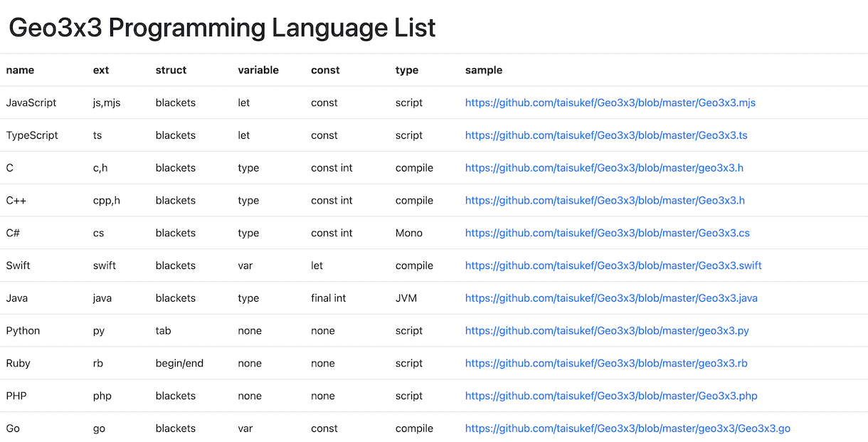Open the Java Geo3x3.java sample link

tap(611, 298)
